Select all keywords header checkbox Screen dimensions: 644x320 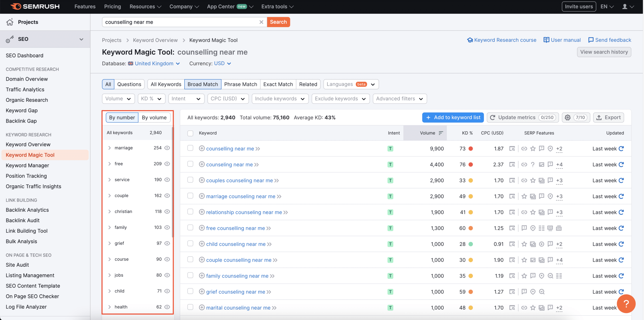190,133
